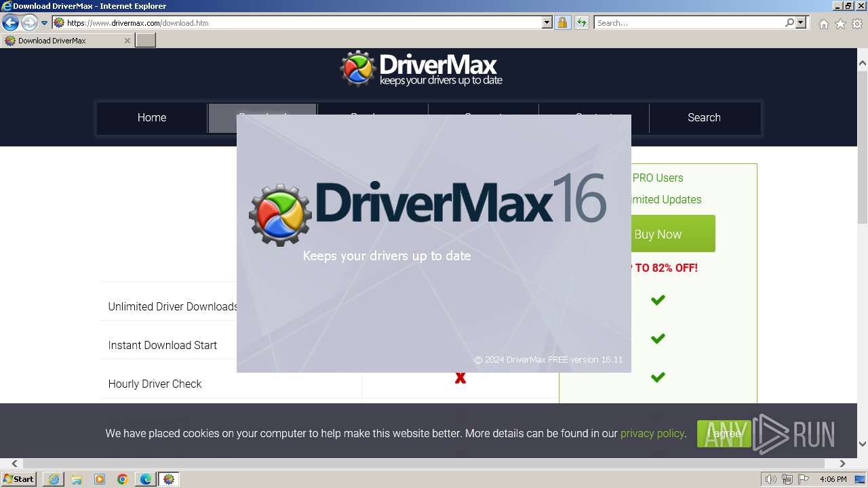
Task: Click the volume speaker tray icon
Action: [771, 479]
